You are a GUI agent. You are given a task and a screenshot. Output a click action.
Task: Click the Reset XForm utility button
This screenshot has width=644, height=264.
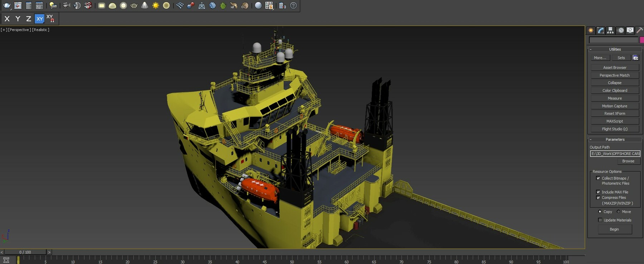[x=615, y=113]
